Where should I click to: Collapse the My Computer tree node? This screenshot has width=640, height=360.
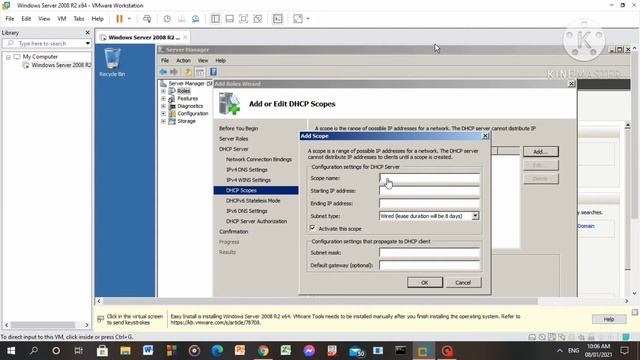[8, 57]
